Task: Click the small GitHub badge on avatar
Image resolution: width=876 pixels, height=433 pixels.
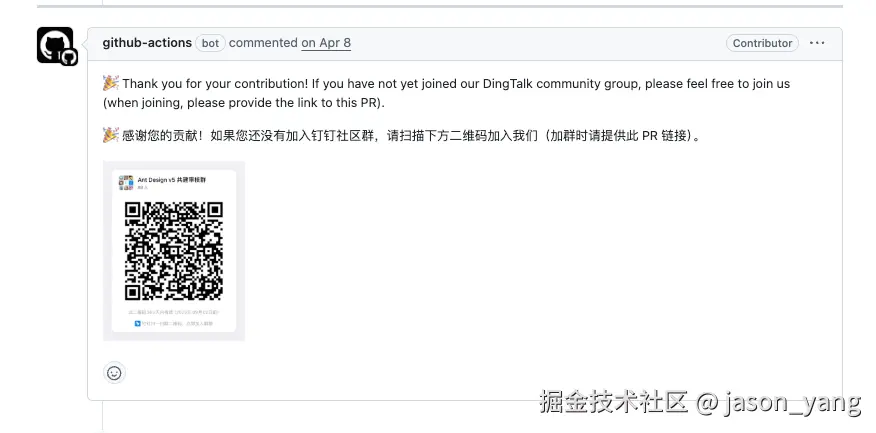Action: (69, 57)
